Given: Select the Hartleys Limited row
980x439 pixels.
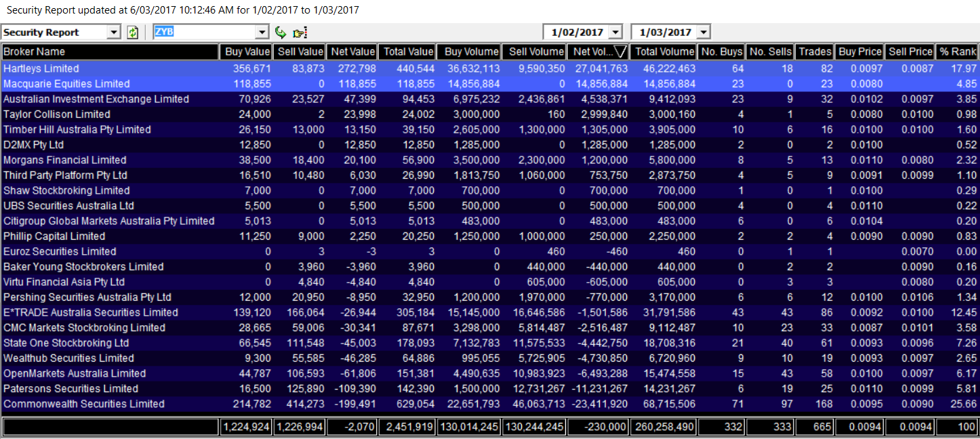Looking at the screenshot, I should coord(490,68).
